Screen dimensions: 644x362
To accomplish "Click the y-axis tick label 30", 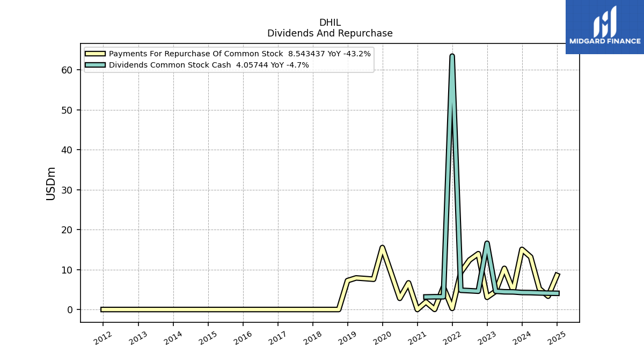I will (67, 190).
